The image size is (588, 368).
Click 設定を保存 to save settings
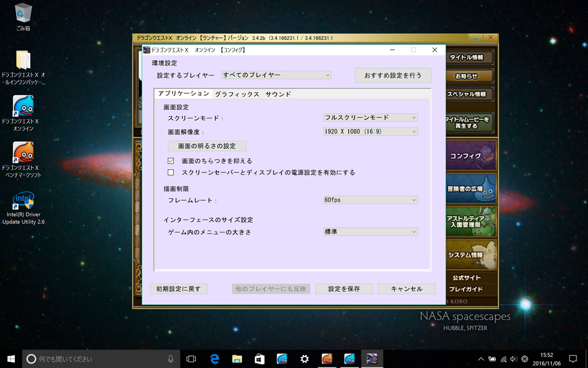pyautogui.click(x=345, y=289)
